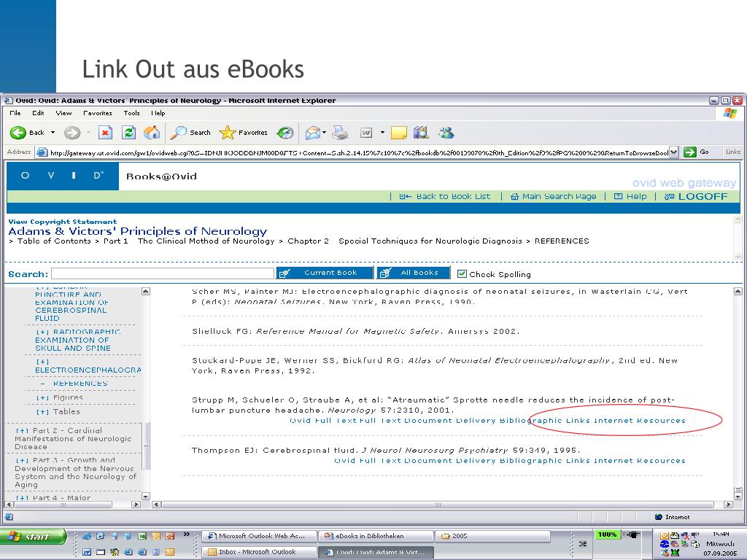Open the Ovid Help link

[630, 196]
